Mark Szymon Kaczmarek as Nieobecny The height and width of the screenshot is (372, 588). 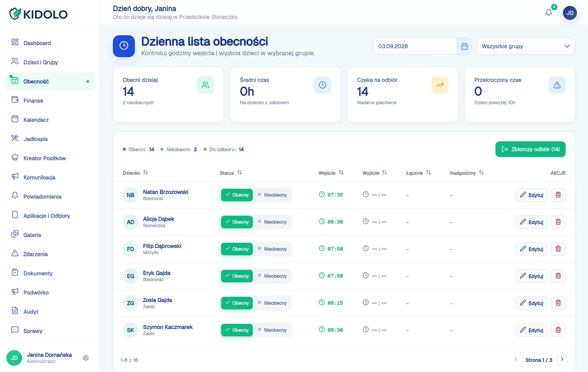[272, 330]
